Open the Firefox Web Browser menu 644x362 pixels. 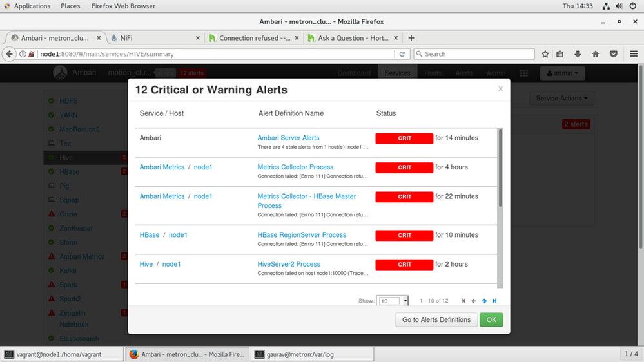123,6
